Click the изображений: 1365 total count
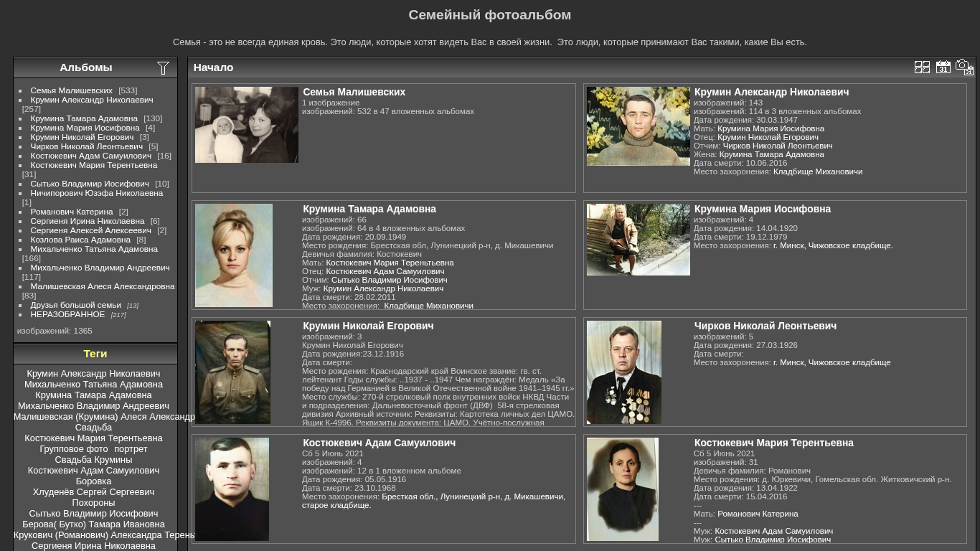 click(55, 331)
